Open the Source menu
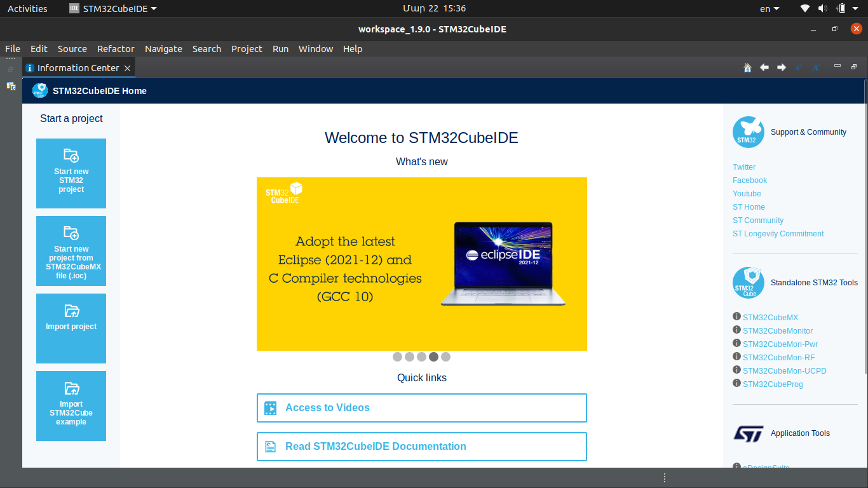Screen dimensions: 868x488 [72, 49]
